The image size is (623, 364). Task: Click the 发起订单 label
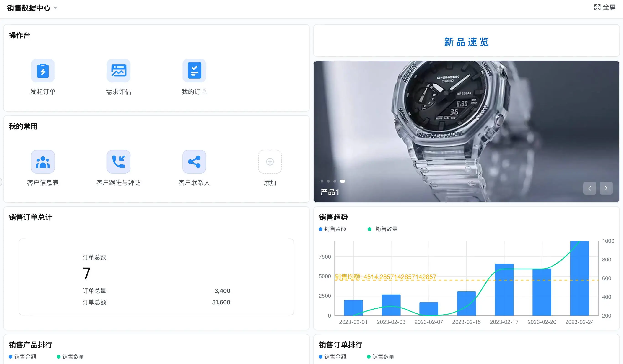click(x=43, y=92)
